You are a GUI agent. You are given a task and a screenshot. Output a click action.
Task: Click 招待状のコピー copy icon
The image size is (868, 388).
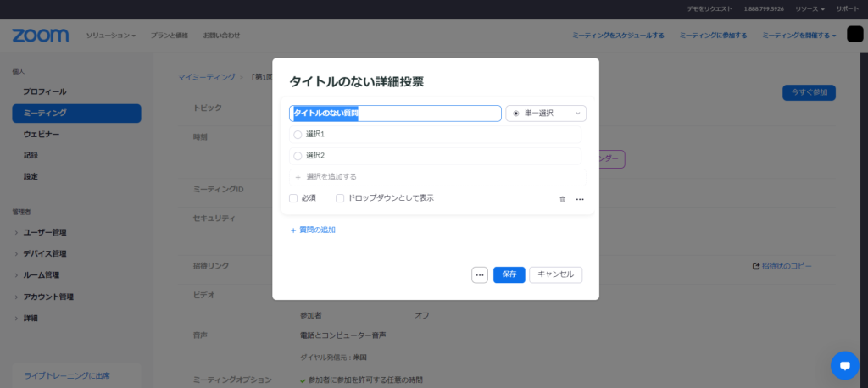755,266
